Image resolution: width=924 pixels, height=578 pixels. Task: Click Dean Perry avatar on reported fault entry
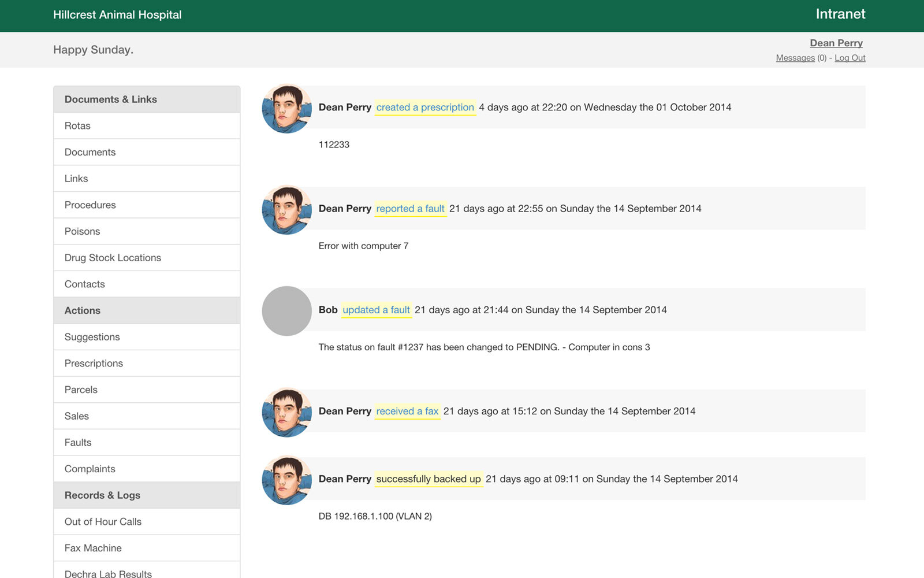click(x=287, y=210)
